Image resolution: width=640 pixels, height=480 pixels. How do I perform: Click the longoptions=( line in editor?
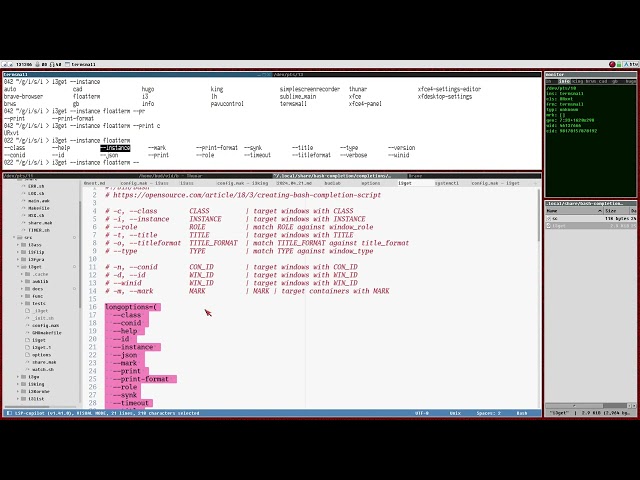click(133, 307)
